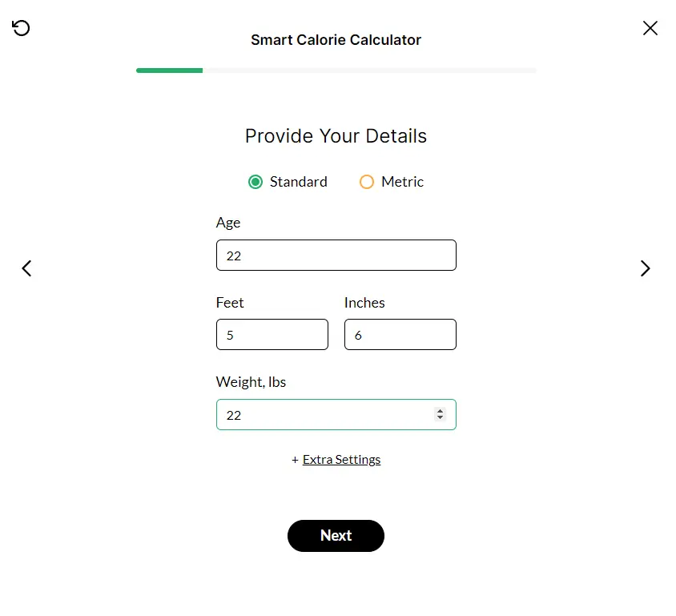Click the reset calculator icon
676x616 pixels.
click(21, 28)
